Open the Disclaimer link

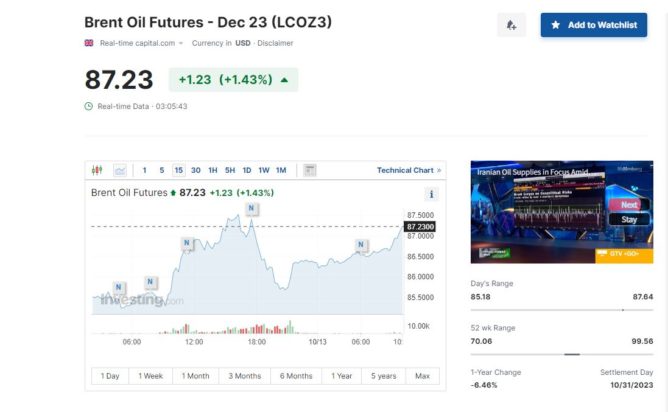(x=277, y=43)
